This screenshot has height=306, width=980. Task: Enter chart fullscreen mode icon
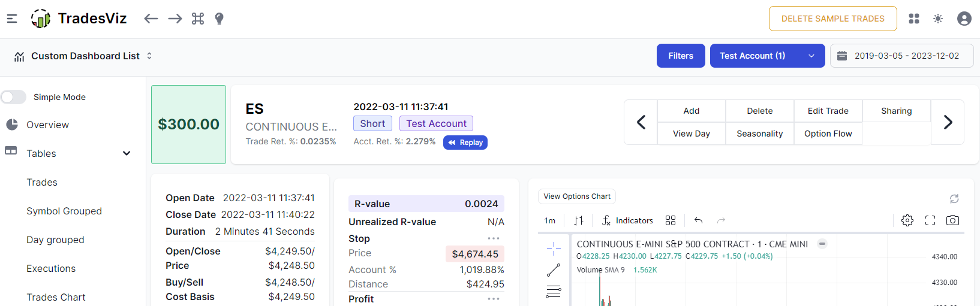point(930,220)
